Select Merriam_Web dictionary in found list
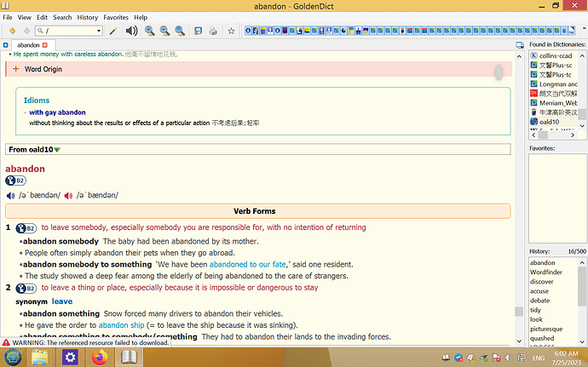The height and width of the screenshot is (367, 588). point(554,103)
